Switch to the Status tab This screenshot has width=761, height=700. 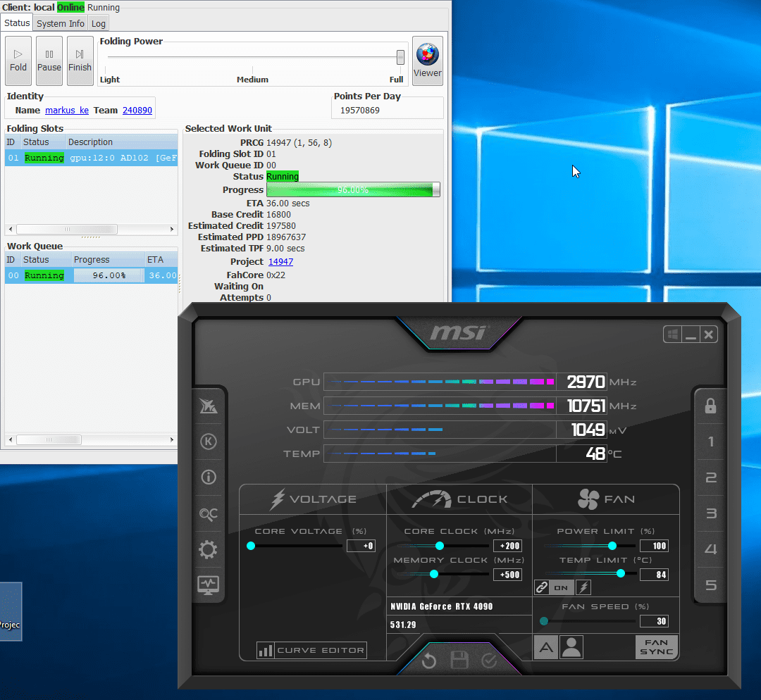point(17,23)
